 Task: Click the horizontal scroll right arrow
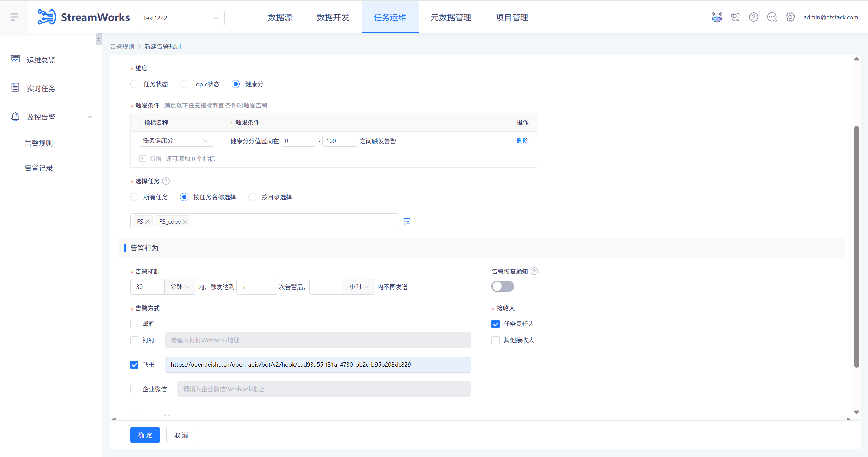(849, 419)
